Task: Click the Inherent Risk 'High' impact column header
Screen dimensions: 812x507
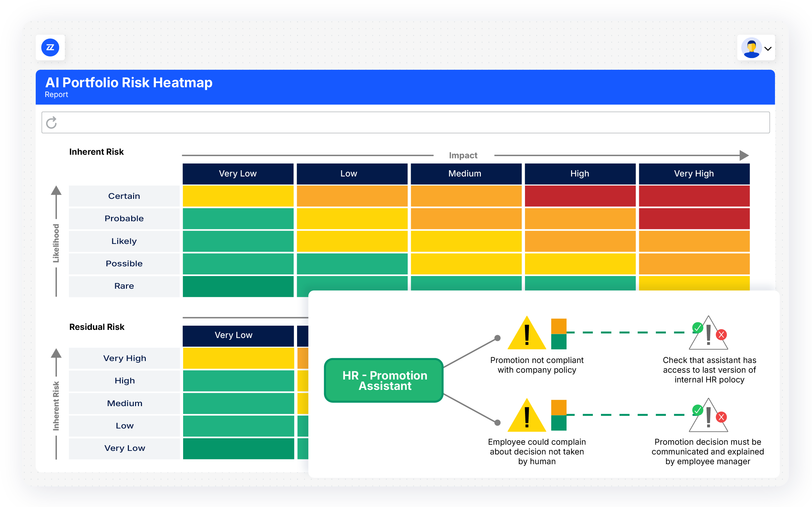Action: coord(580,174)
